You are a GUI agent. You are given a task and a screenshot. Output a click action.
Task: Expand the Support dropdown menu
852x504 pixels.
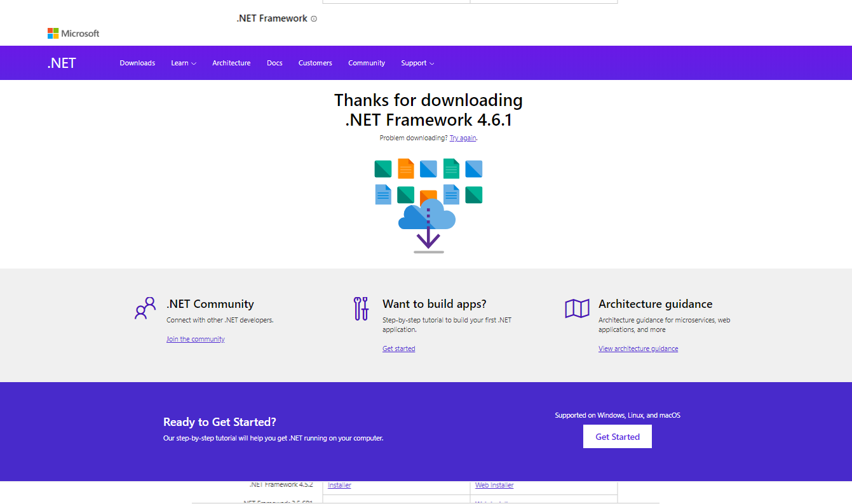pos(417,63)
